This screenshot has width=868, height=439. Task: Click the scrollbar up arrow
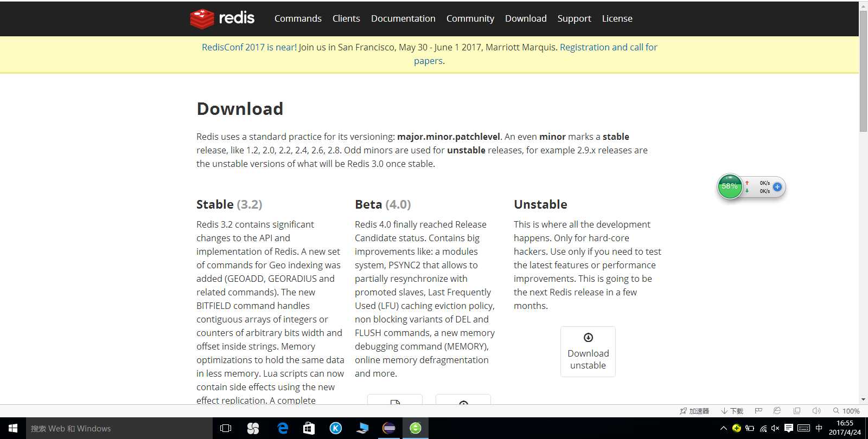(x=863, y=6)
